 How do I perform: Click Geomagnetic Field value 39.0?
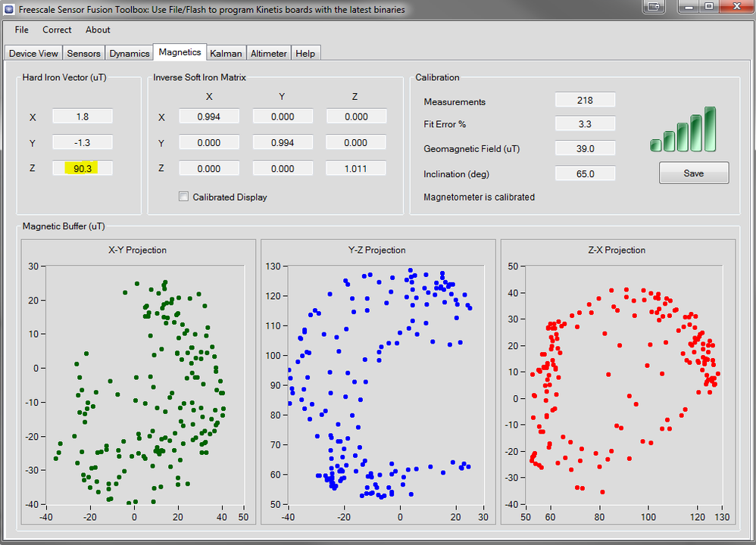tap(585, 148)
